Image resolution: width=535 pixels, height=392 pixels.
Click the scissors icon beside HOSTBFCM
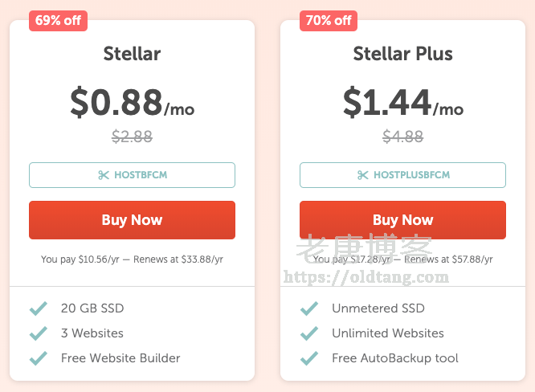[104, 175]
